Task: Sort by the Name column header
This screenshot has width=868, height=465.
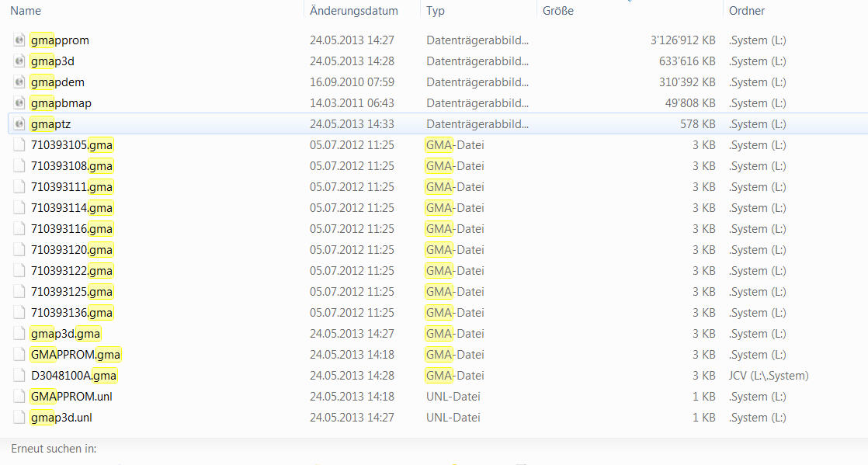Action: click(26, 11)
